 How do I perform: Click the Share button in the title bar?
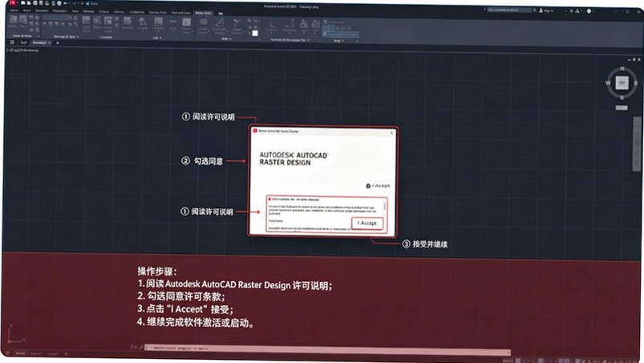[91, 4]
